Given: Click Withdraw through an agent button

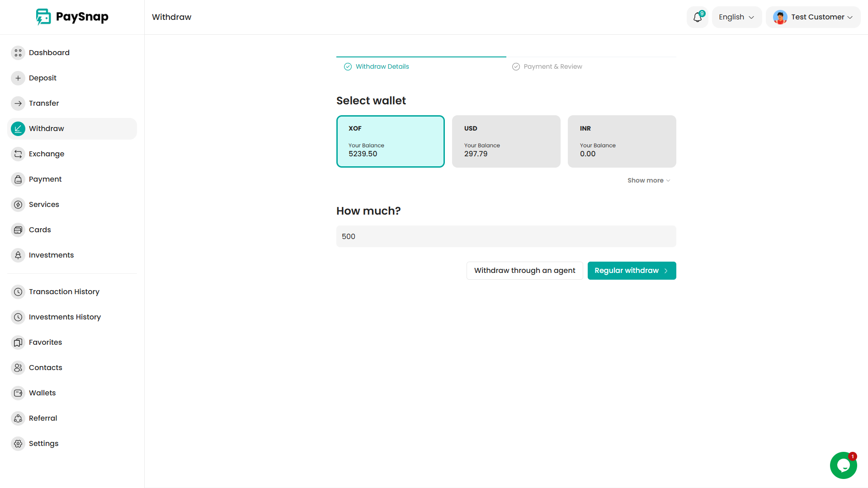Looking at the screenshot, I should pos(524,271).
